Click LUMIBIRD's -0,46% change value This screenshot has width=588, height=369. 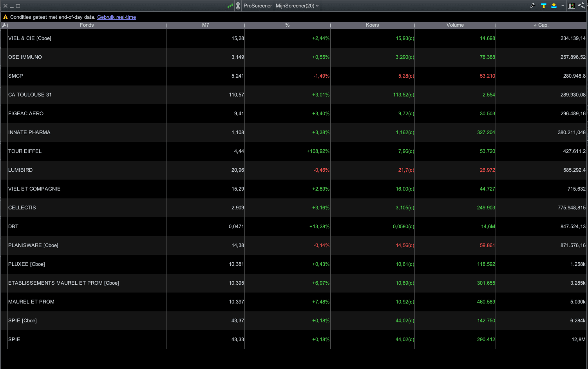pyautogui.click(x=322, y=170)
